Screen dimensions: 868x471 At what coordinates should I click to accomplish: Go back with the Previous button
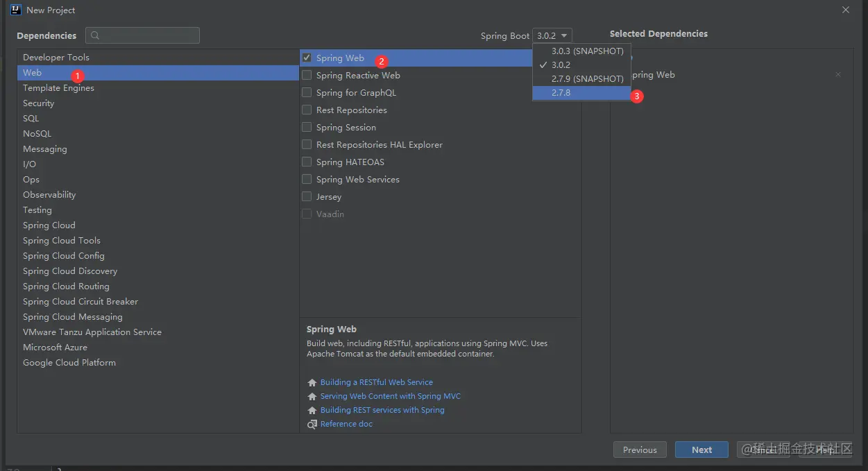coord(640,449)
